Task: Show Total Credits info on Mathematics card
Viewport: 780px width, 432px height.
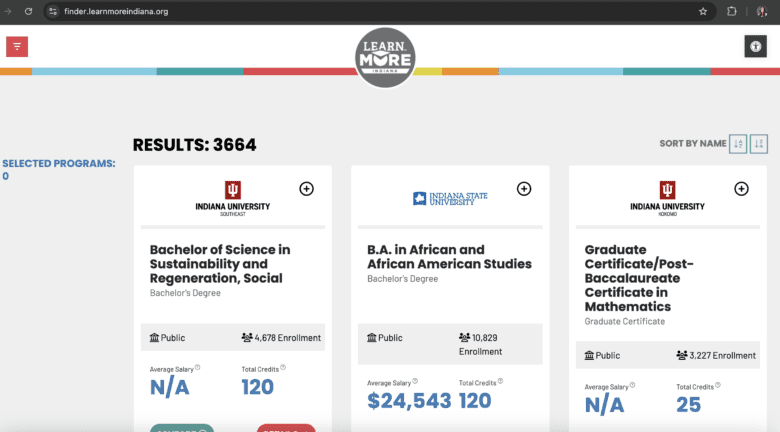Action: (x=718, y=385)
